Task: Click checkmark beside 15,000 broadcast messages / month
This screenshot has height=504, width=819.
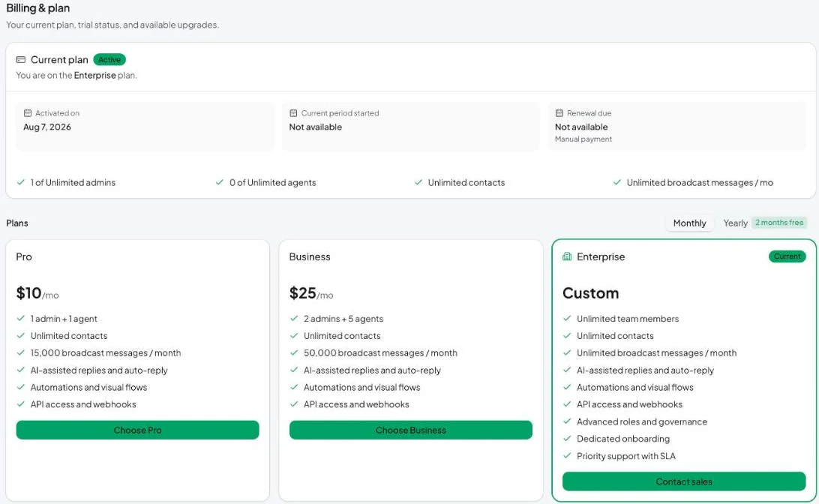Action: (x=21, y=352)
